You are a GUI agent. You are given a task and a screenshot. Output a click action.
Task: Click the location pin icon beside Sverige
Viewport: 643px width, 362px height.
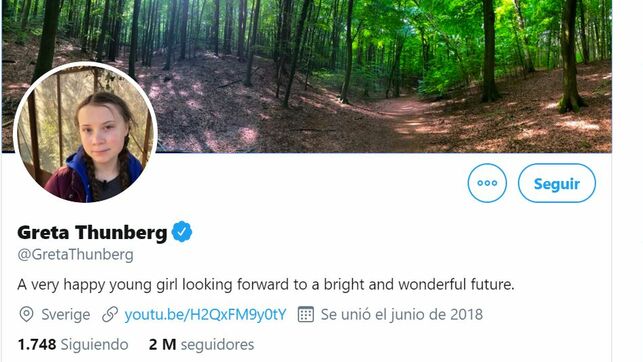tap(27, 314)
